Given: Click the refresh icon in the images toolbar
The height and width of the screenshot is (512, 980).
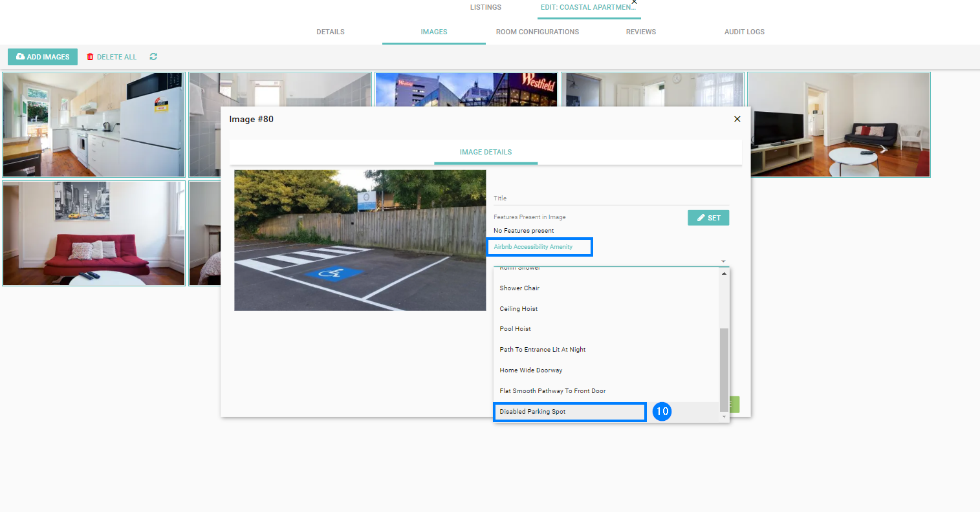Looking at the screenshot, I should point(153,57).
